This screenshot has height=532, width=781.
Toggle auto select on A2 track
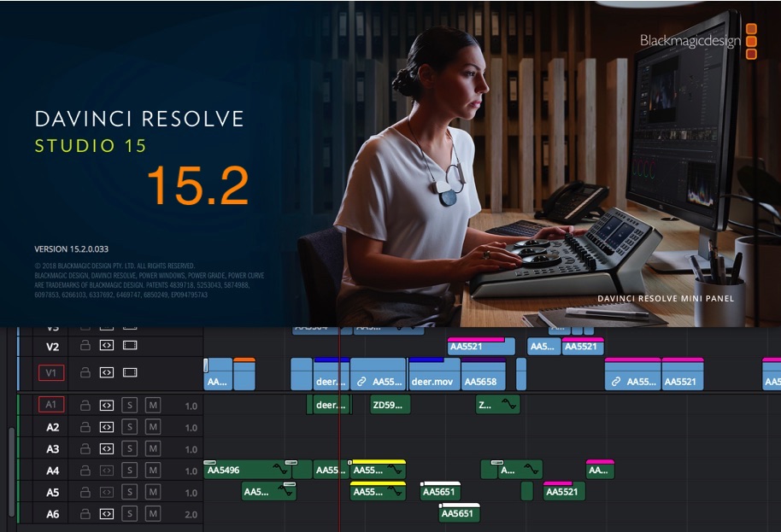[x=107, y=427]
